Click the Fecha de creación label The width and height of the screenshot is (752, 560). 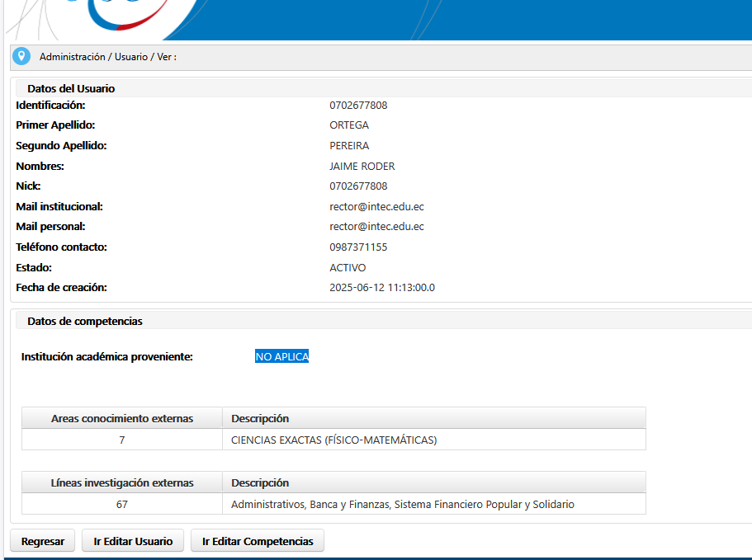[x=61, y=288]
